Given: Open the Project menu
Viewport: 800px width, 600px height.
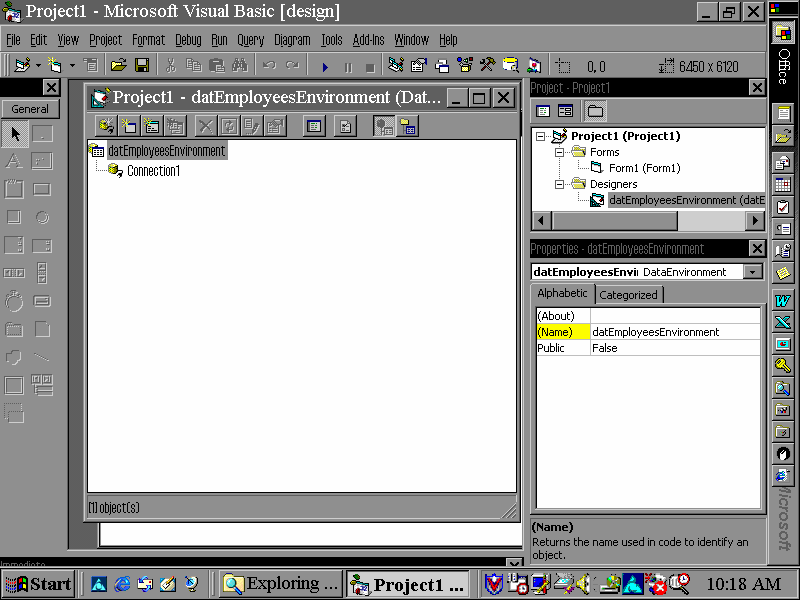Looking at the screenshot, I should 105,40.
